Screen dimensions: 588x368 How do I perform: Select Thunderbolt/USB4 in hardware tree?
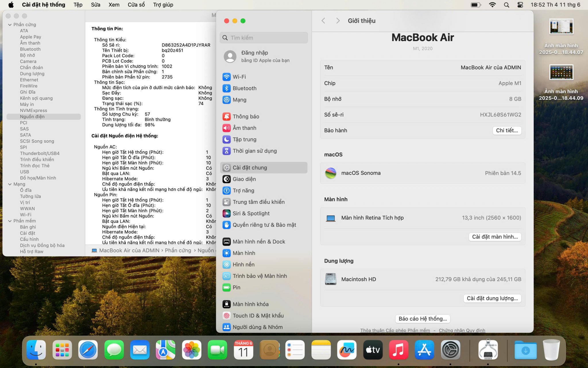pyautogui.click(x=40, y=154)
